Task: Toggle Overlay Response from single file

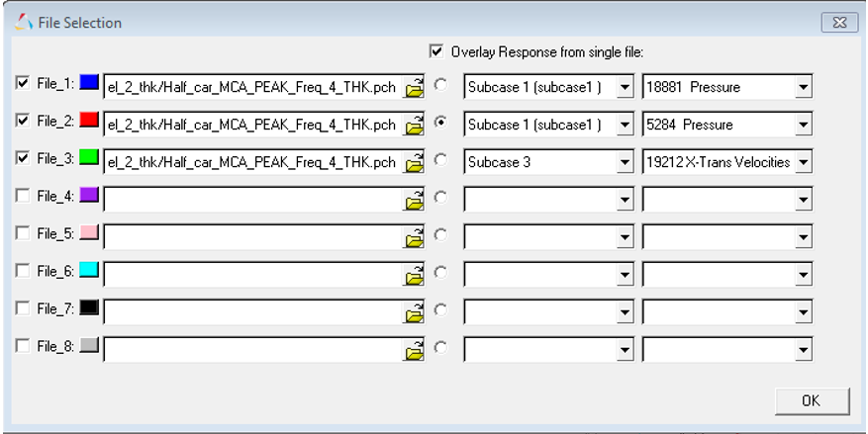Action: (x=435, y=51)
